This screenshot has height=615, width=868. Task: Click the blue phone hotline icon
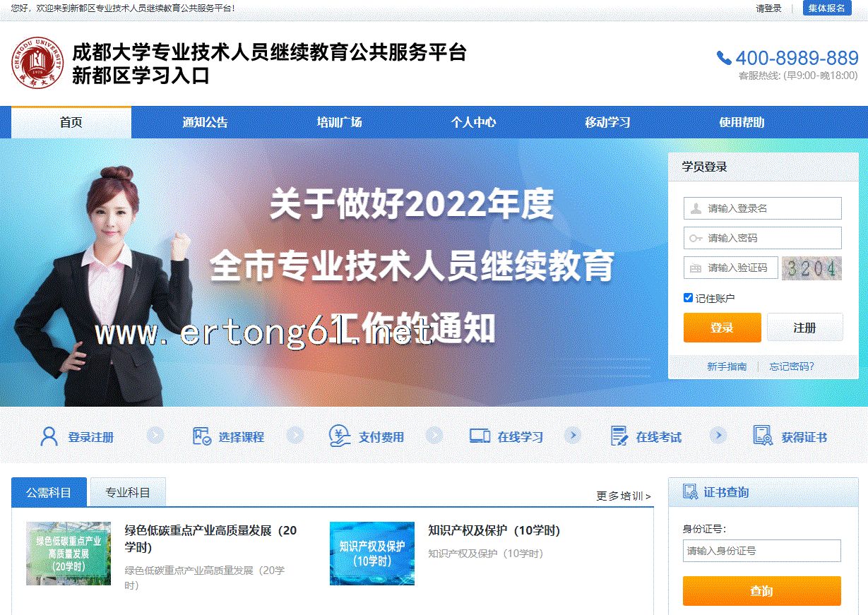(724, 58)
